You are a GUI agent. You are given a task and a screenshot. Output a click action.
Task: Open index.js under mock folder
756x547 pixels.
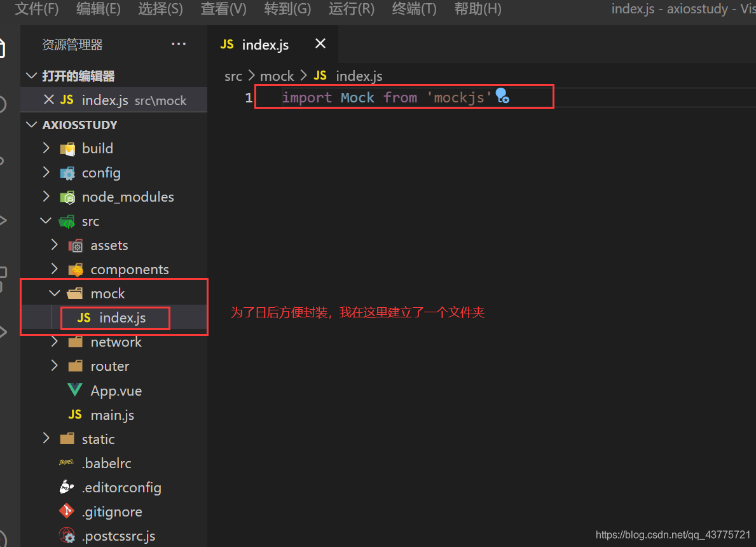tap(123, 318)
